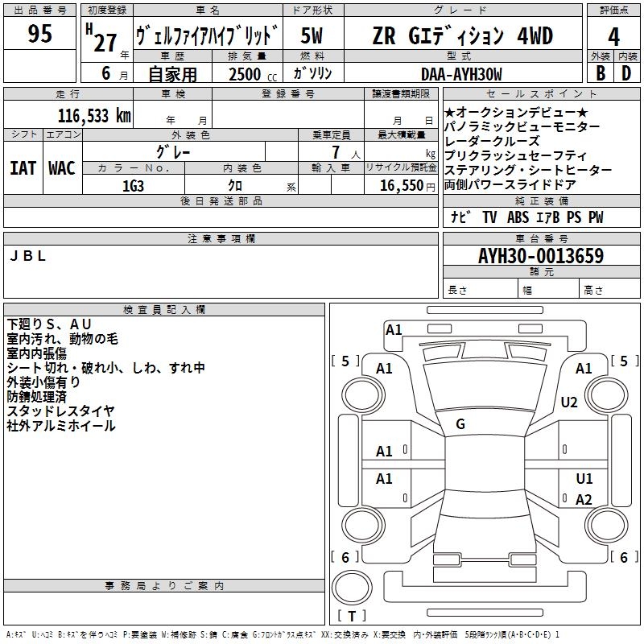Select the A2 scratch mark on diagram
This screenshot has height=644, width=644.
[584, 499]
